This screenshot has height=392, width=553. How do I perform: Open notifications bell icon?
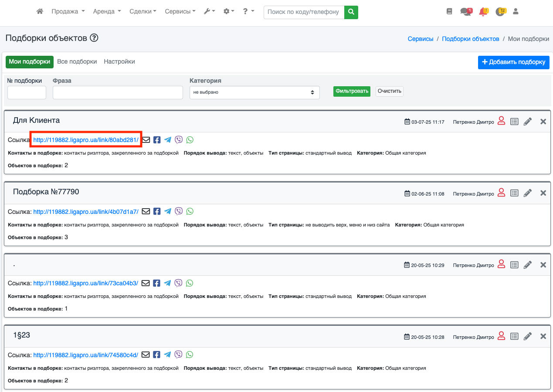(483, 12)
